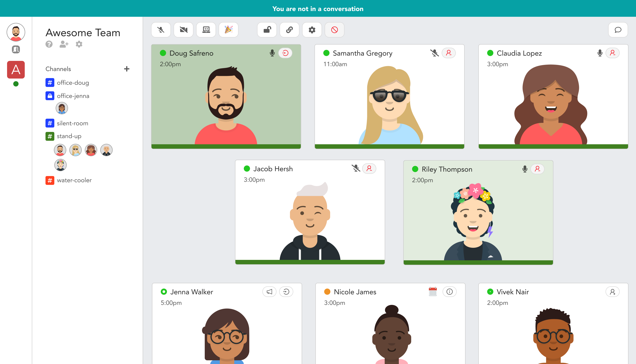Select the office-jenna locked channel
Viewport: 636px width, 364px height.
pos(73,96)
